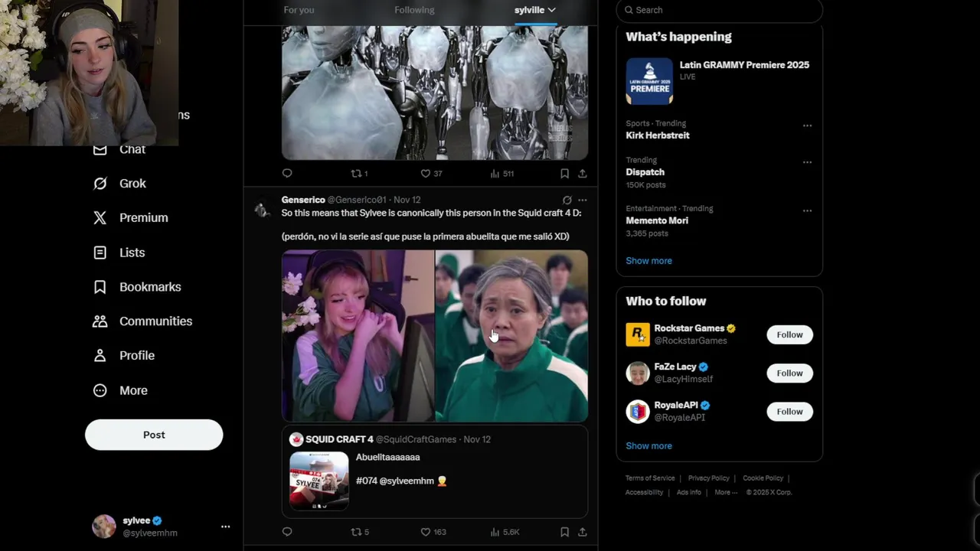The height and width of the screenshot is (551, 980).
Task: Open the Latin GRAMMY Premiere 2025 event
Action: tap(720, 80)
